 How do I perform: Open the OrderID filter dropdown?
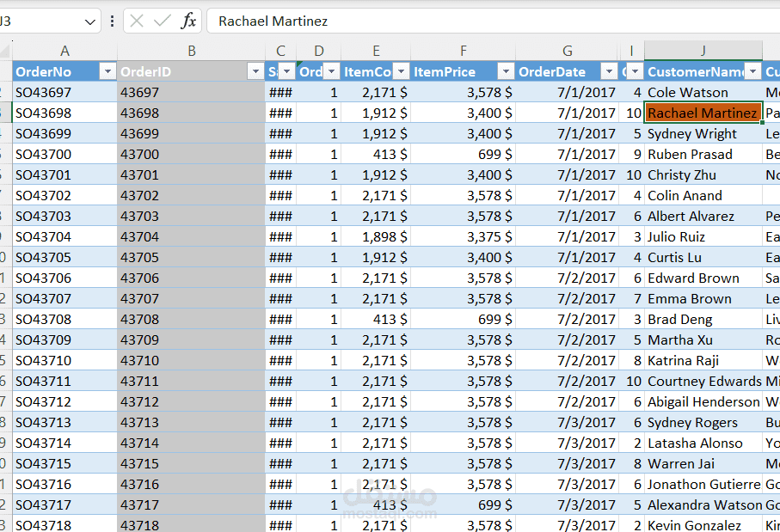[255, 72]
